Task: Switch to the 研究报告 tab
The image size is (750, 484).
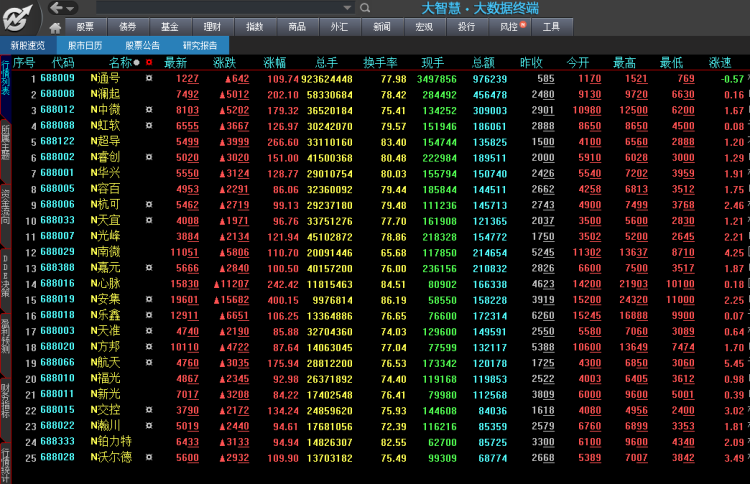Action: click(200, 45)
